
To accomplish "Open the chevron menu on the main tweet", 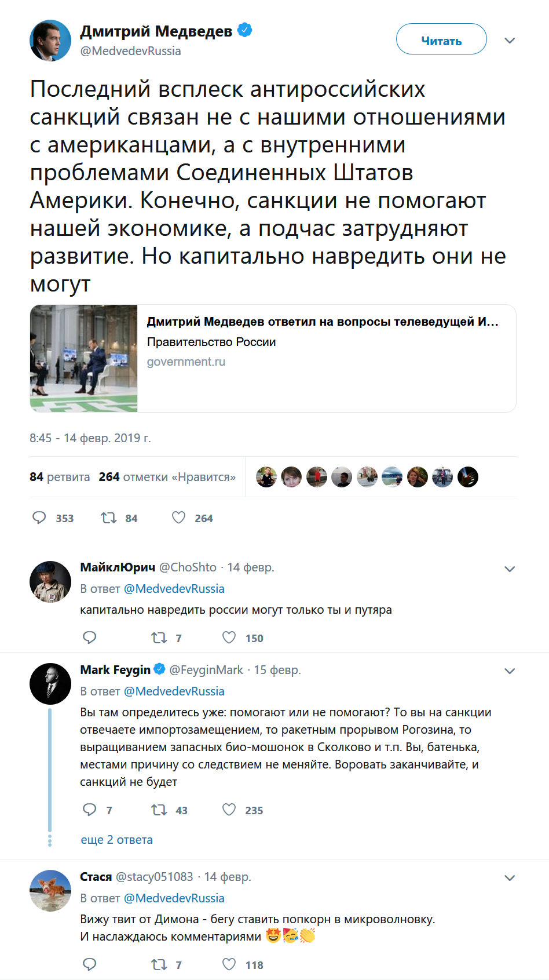I will point(510,41).
